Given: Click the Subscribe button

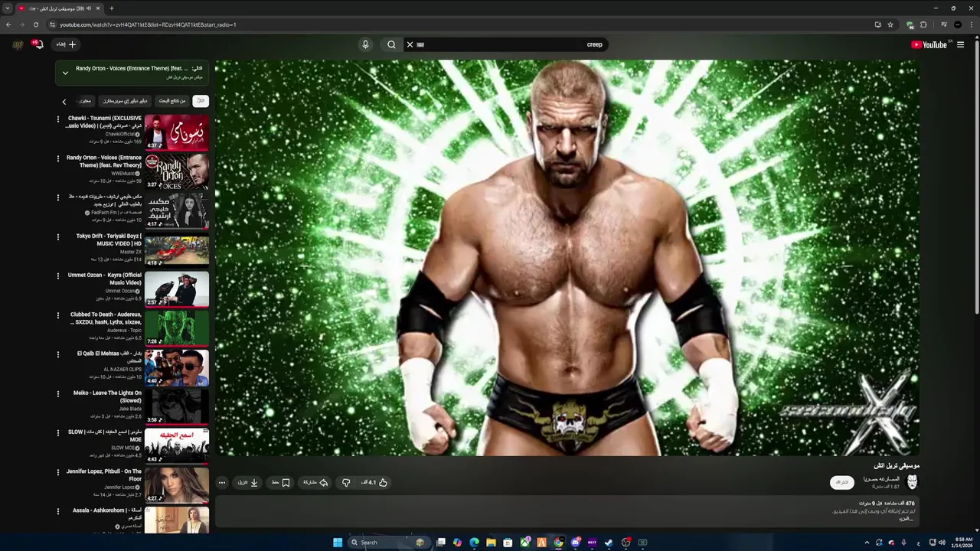Looking at the screenshot, I should click(842, 482).
